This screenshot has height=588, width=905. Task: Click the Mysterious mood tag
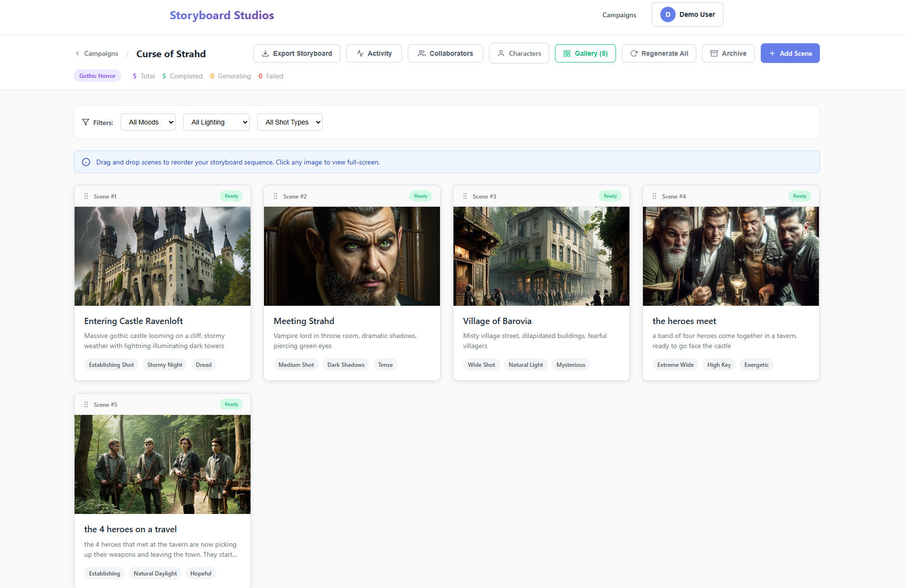(571, 365)
